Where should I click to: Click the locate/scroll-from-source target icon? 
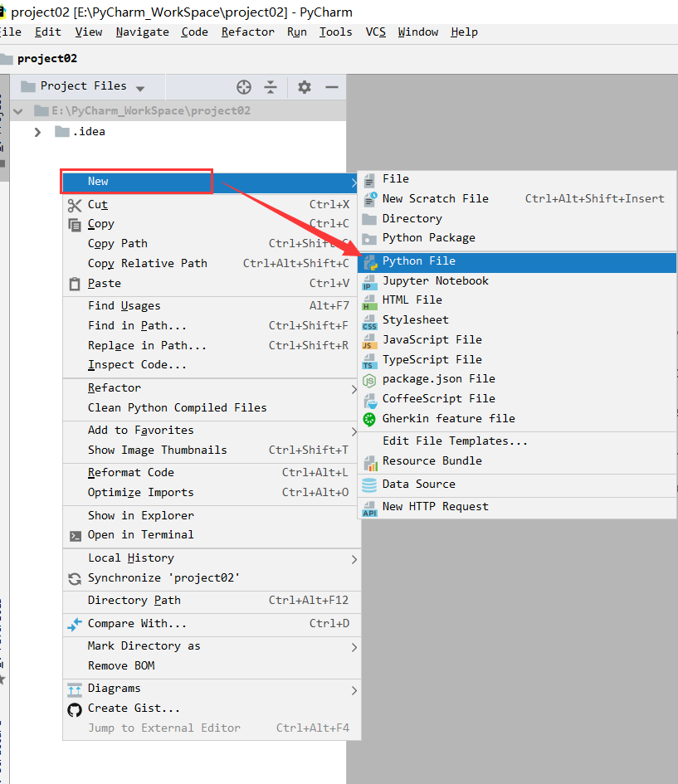[243, 87]
